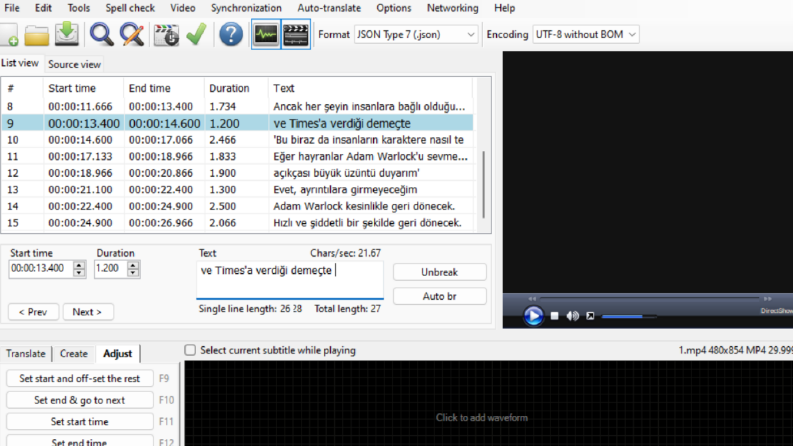Switch to the Create tab
The height and width of the screenshot is (446, 793).
click(x=74, y=353)
